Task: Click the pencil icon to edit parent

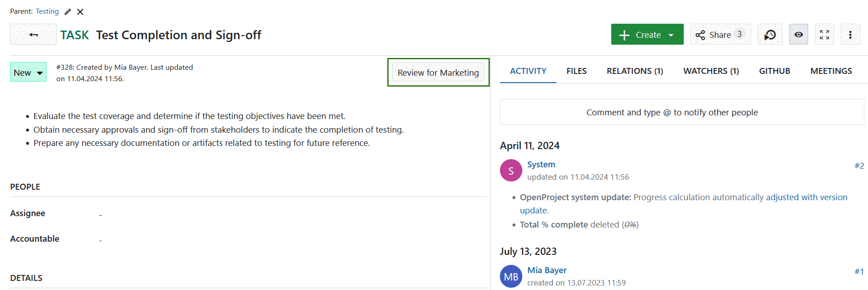Action: point(68,12)
